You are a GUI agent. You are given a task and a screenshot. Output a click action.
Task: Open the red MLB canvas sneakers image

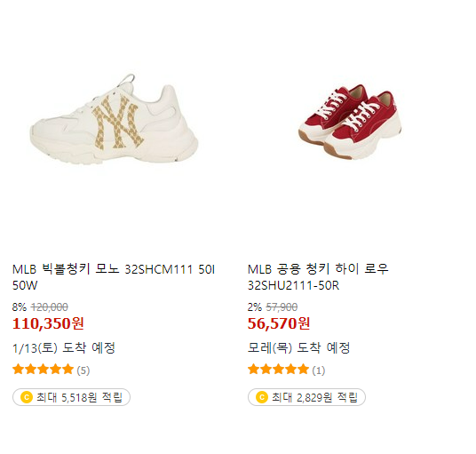point(350,122)
